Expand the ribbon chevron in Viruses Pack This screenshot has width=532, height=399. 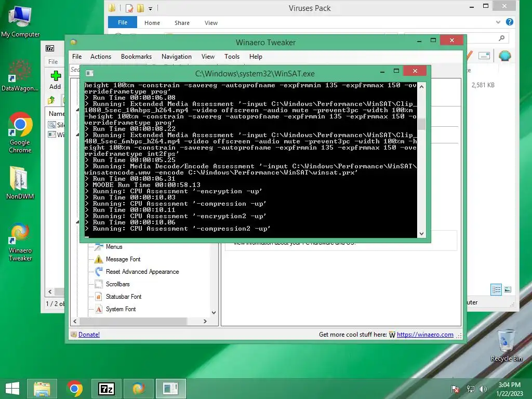tap(498, 22)
